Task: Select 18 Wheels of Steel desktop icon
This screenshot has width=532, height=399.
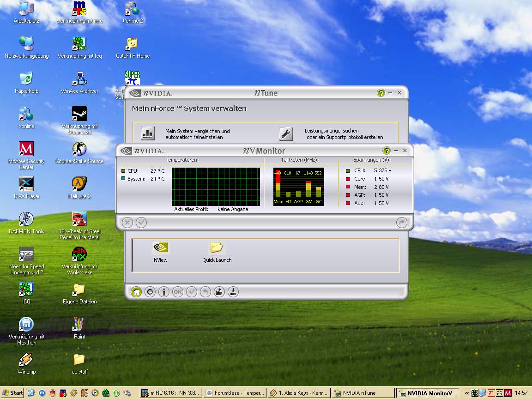Action: tap(79, 226)
